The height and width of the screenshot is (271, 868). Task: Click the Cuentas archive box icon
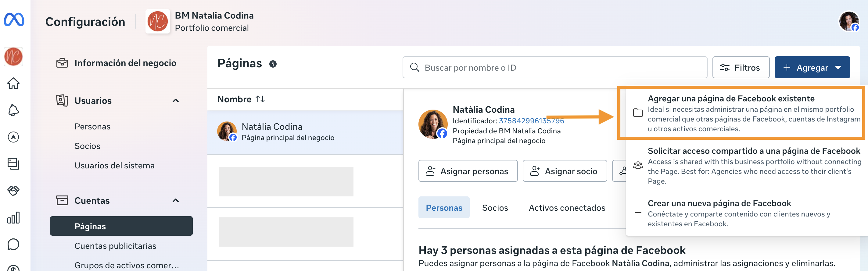point(62,200)
